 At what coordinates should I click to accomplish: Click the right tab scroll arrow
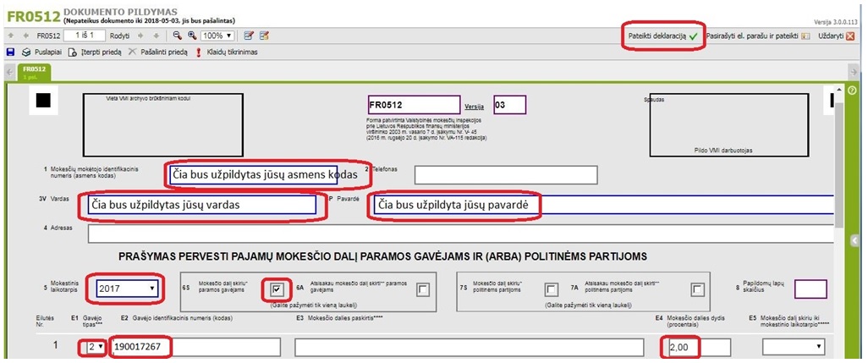click(x=854, y=73)
